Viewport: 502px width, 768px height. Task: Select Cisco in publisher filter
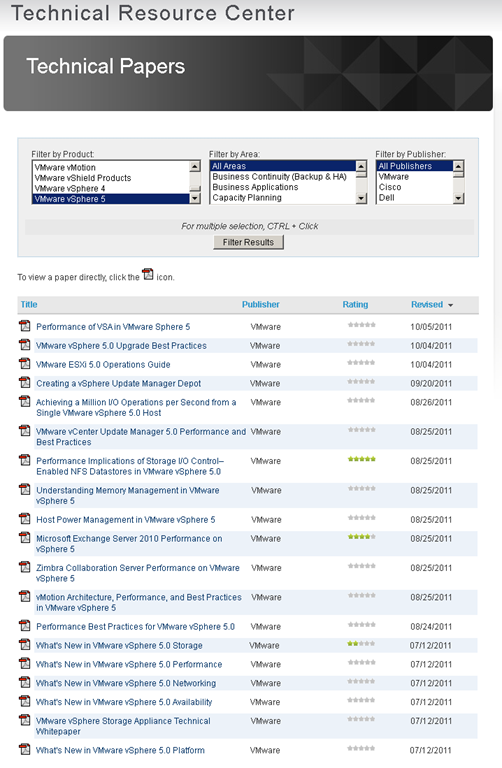tap(415, 187)
